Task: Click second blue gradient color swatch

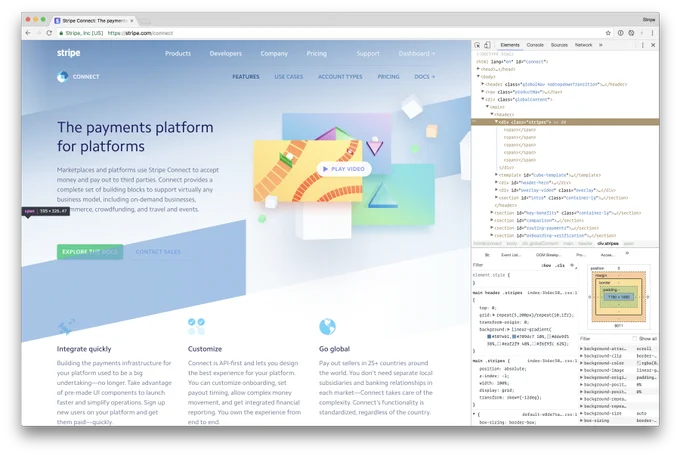Action: (x=515, y=336)
